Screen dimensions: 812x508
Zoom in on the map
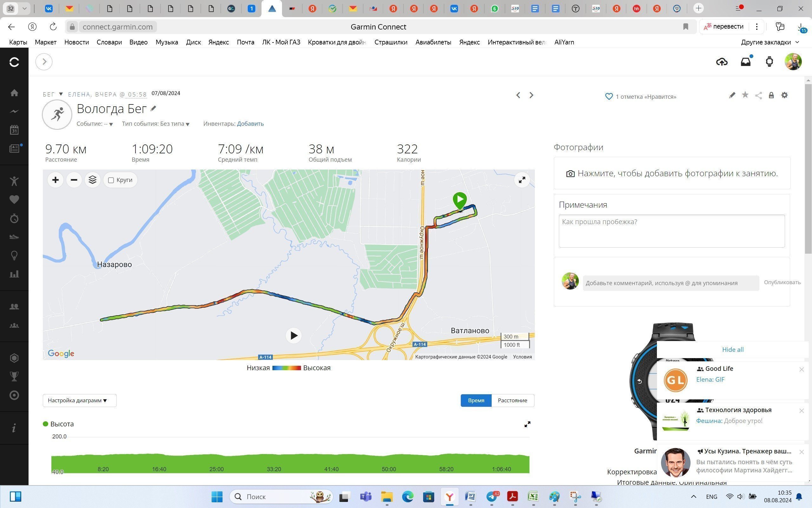56,180
